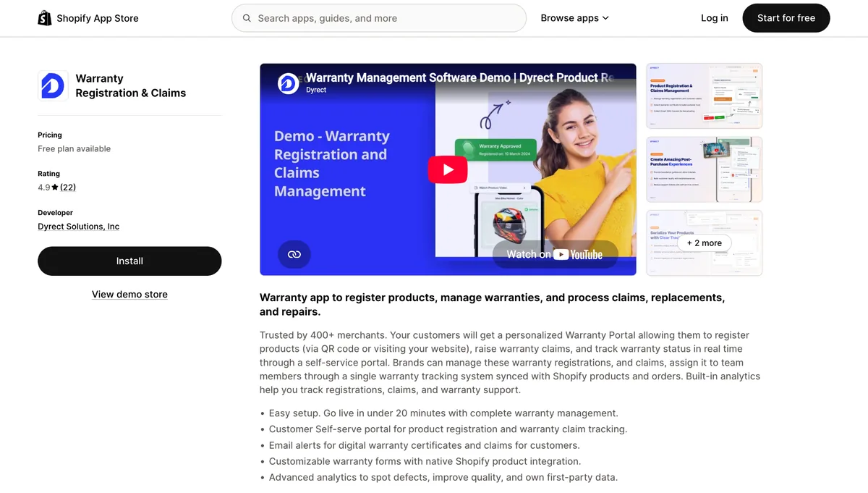
Task: Click the Developer label
Action: click(x=56, y=213)
